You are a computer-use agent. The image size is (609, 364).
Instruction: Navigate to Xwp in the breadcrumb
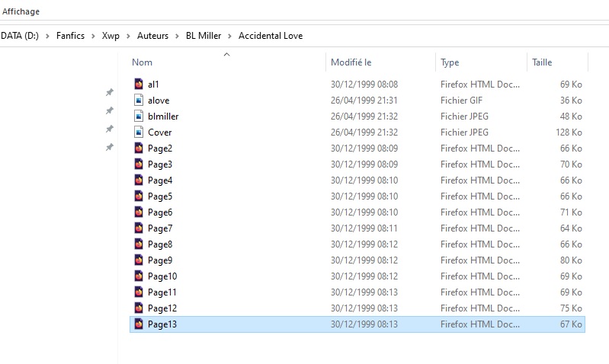[111, 36]
